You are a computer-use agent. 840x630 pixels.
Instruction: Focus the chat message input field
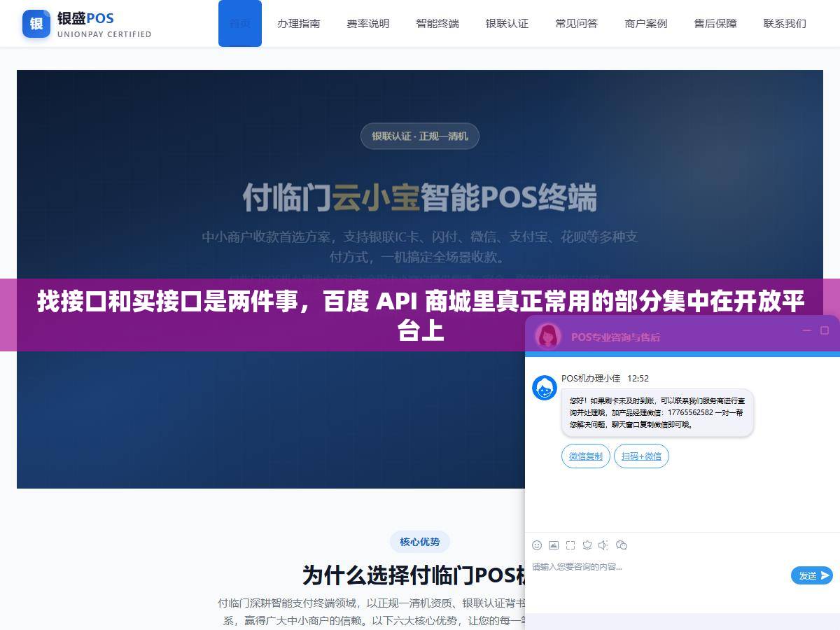[x=658, y=575]
